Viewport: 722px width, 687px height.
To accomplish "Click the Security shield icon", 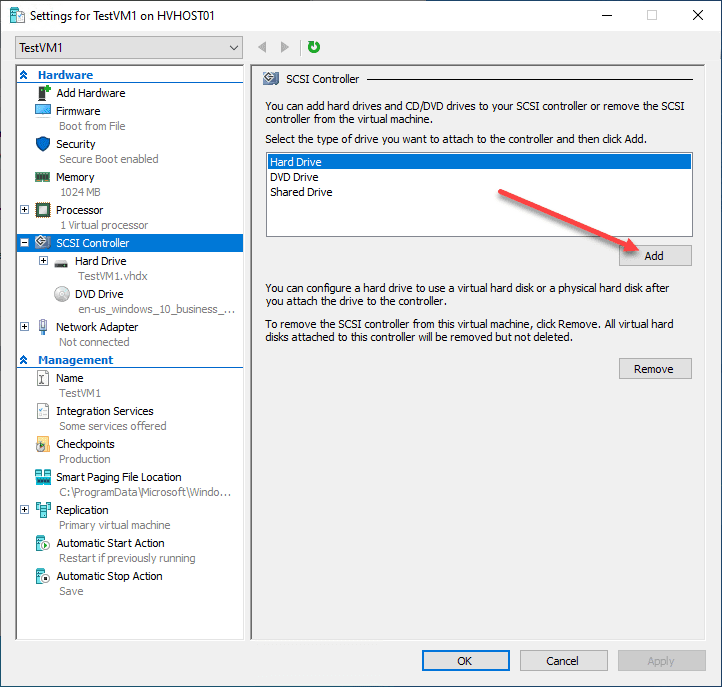I will (43, 144).
